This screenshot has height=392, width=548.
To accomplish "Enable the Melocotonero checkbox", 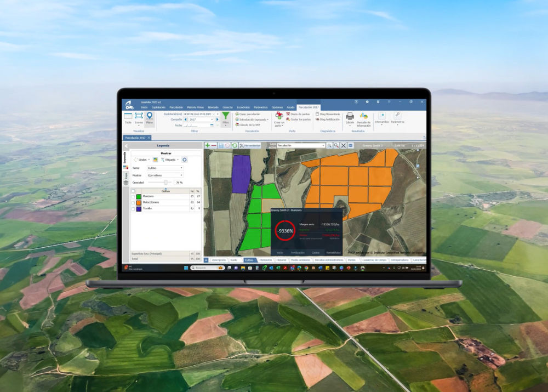I will tap(133, 202).
